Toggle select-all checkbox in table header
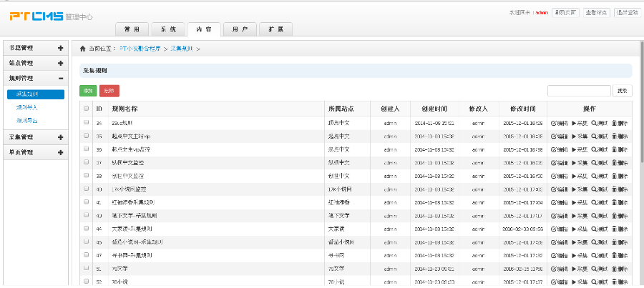 [87, 109]
